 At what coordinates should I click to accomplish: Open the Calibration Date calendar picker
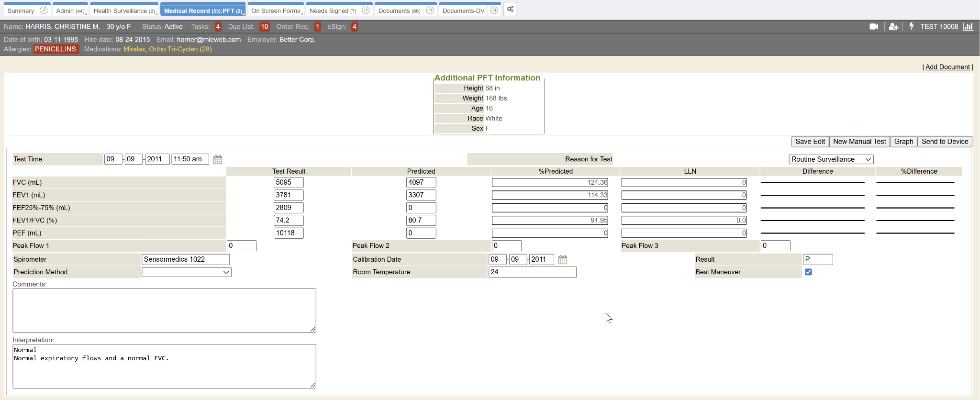point(563,259)
